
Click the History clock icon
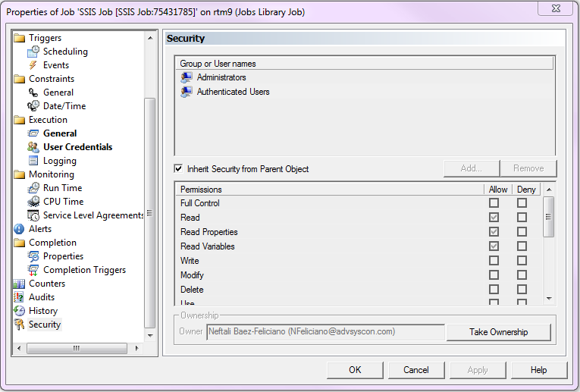click(x=19, y=311)
